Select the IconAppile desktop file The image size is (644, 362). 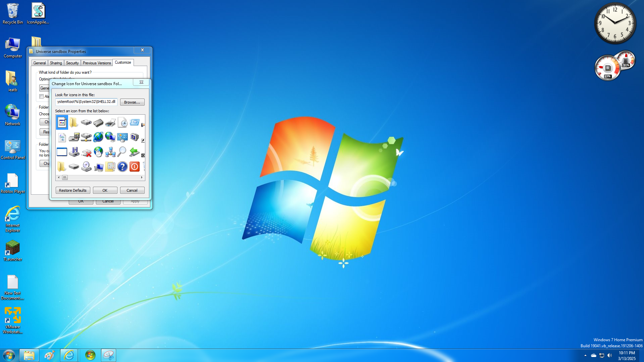[x=38, y=14]
